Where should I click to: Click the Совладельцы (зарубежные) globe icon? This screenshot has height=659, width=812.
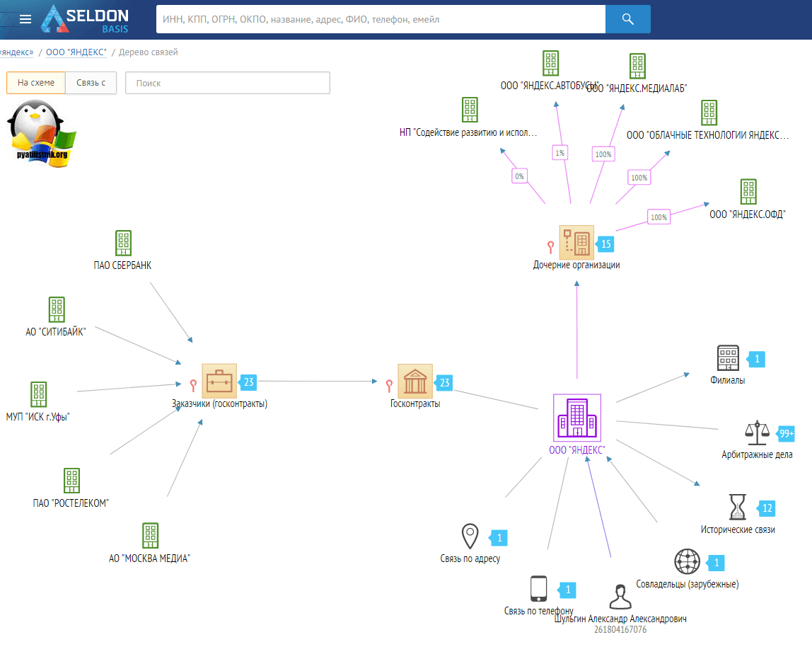687,562
